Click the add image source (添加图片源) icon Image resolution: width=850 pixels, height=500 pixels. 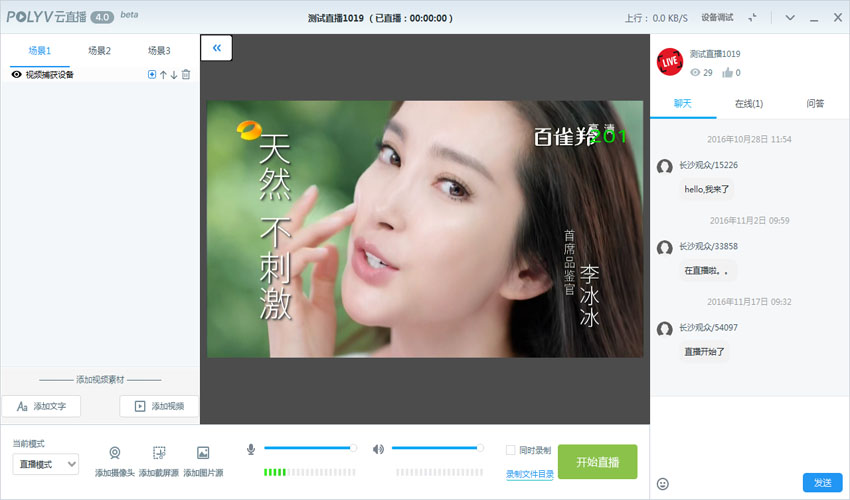pos(203,453)
